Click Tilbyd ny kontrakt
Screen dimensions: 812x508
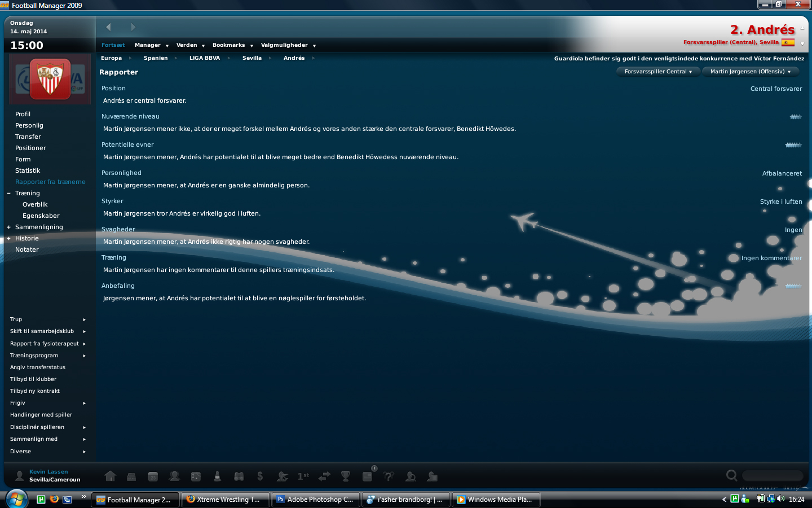(35, 391)
